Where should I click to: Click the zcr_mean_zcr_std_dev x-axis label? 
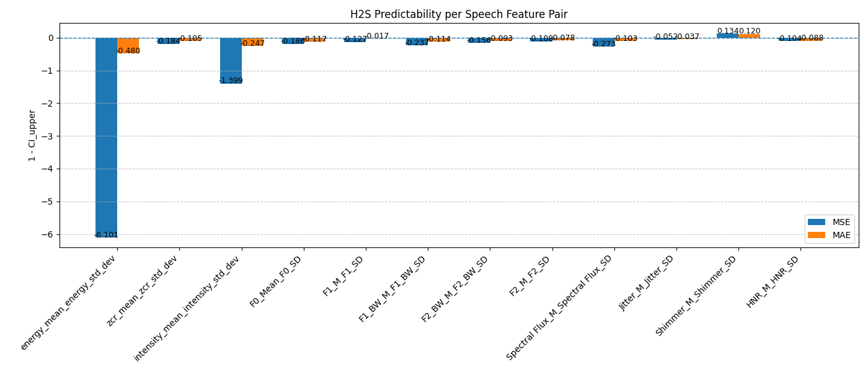tap(143, 290)
